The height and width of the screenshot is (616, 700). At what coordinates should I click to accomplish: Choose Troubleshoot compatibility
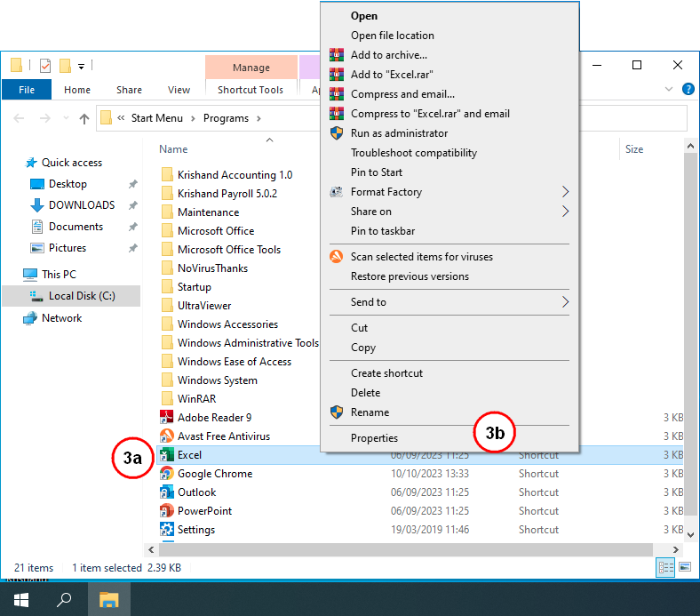[449, 153]
